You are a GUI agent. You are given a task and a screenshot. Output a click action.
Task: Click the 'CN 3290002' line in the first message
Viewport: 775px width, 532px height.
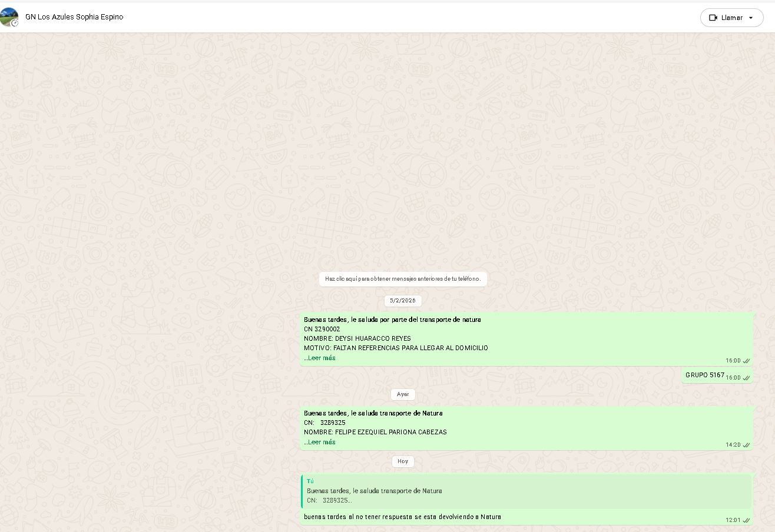click(322, 329)
